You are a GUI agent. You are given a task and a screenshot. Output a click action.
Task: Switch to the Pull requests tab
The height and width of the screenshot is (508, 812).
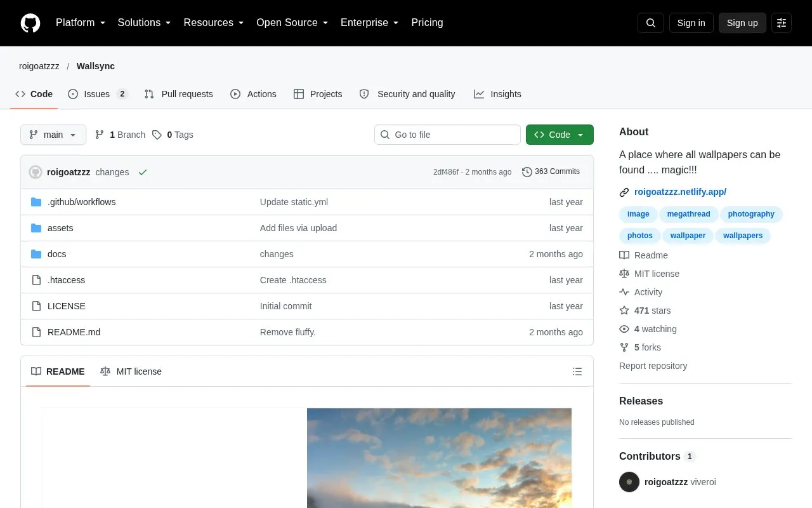[x=178, y=94]
